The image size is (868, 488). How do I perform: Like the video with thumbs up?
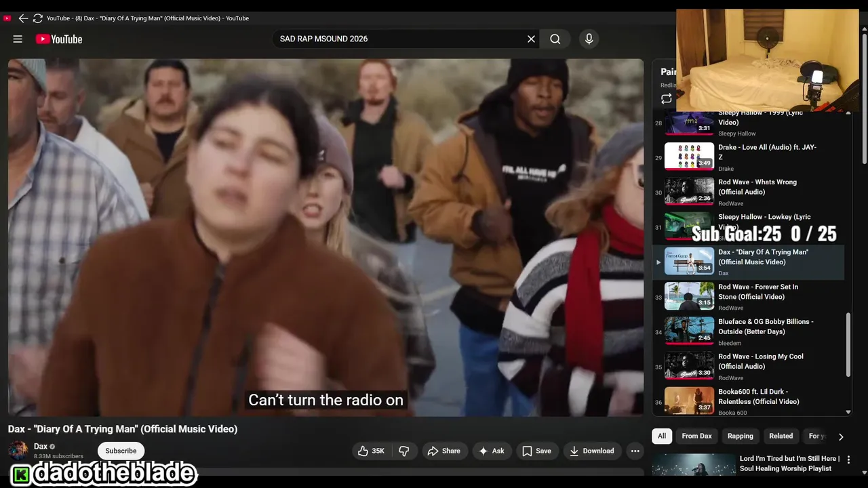click(370, 451)
